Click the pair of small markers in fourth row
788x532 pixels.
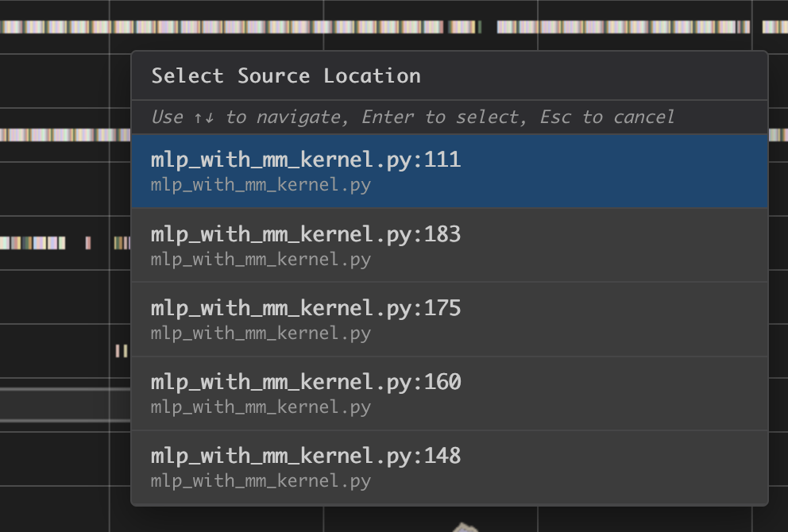coord(121,350)
